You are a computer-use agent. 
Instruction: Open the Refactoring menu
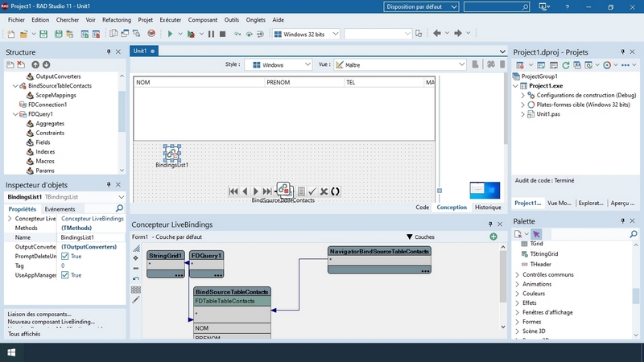[117, 19]
